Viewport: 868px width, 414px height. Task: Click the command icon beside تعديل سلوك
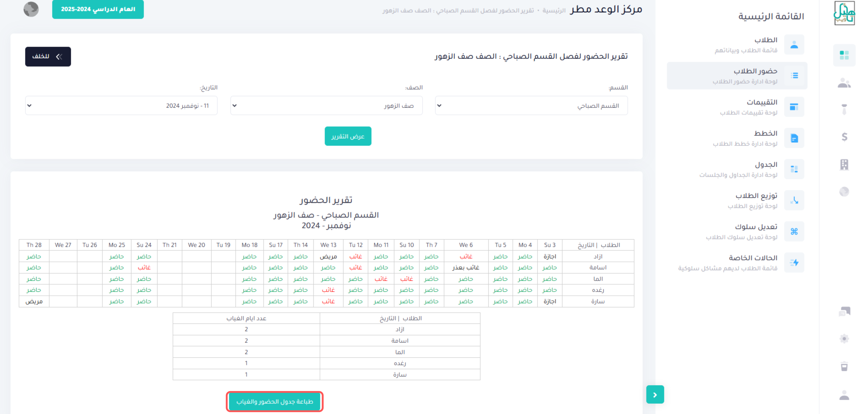pos(794,231)
